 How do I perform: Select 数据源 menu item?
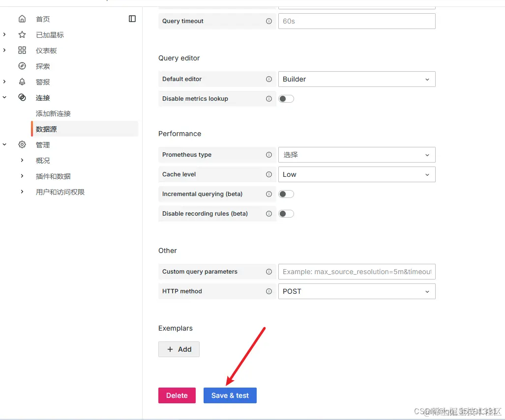(x=85, y=129)
